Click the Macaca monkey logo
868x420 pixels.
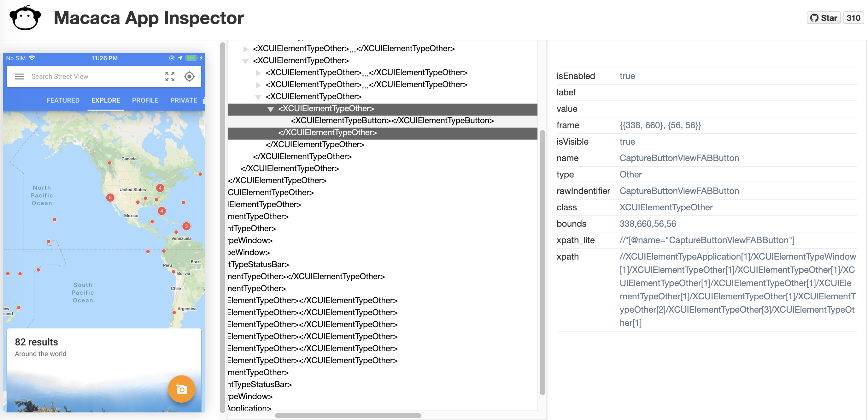(25, 18)
